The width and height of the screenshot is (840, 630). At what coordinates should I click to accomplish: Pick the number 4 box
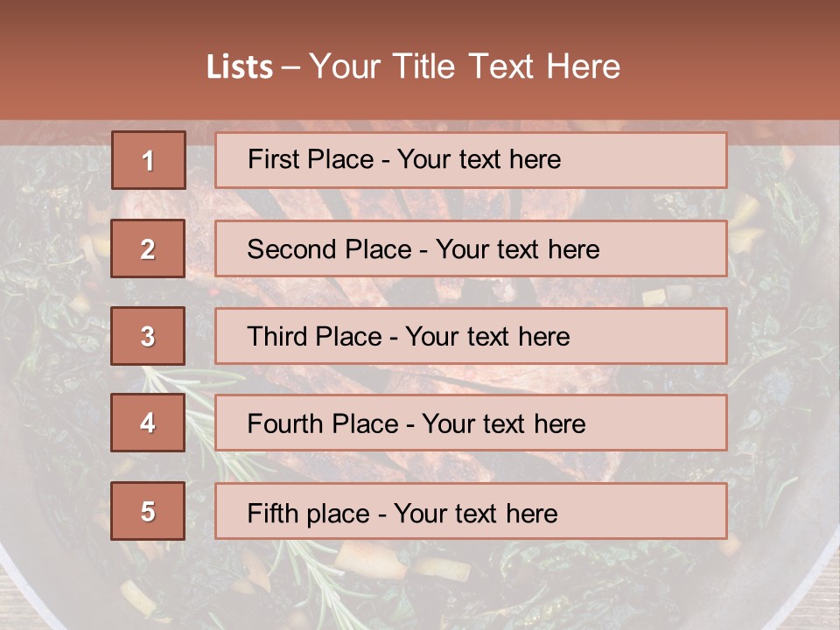[x=149, y=423]
